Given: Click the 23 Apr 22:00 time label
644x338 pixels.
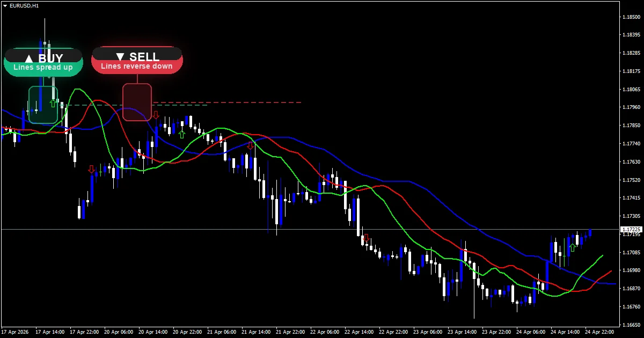Looking at the screenshot, I should pos(496,332).
